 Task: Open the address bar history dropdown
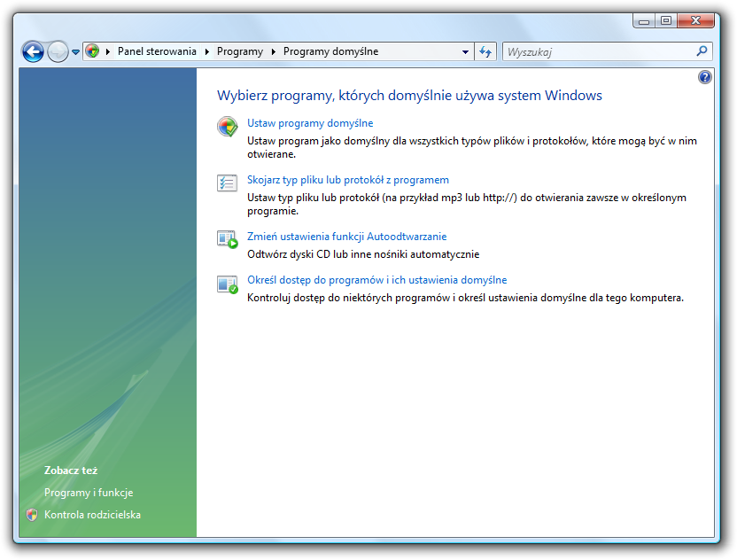pos(465,51)
